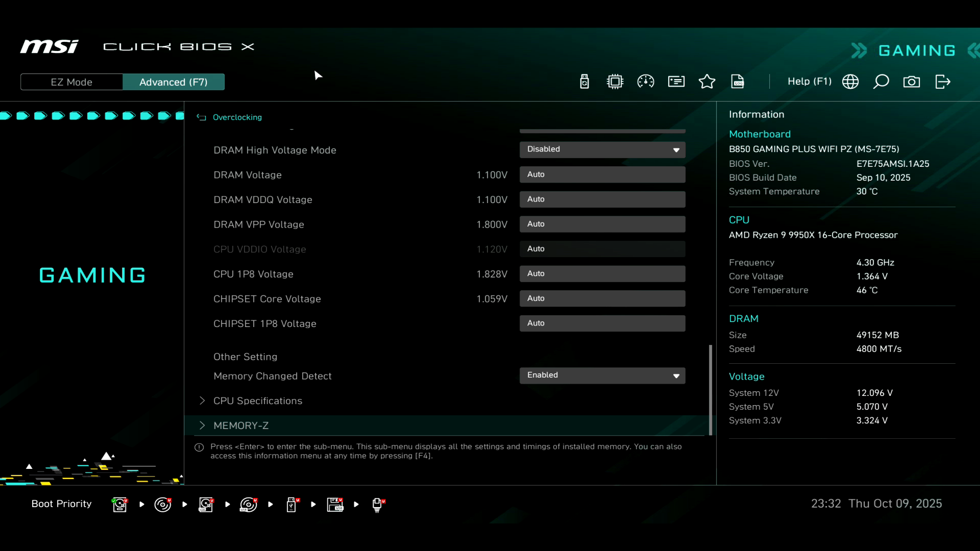This screenshot has height=551, width=980.
Task: Open the LOG file icon
Action: 738,82
